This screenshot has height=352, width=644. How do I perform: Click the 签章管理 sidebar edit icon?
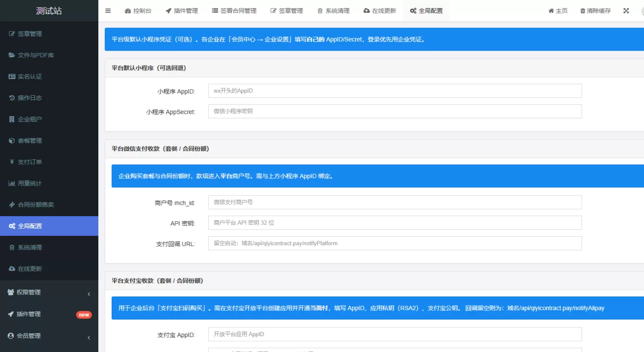click(x=12, y=34)
